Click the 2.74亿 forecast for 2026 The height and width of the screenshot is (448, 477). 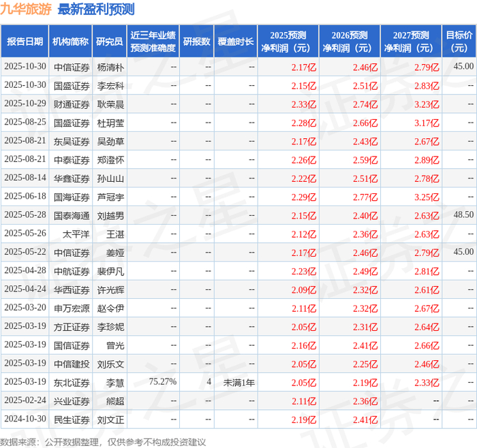point(365,104)
